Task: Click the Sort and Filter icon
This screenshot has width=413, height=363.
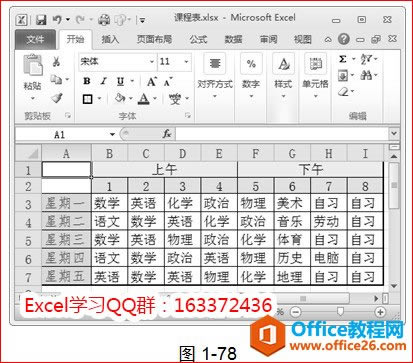Action: pos(366,59)
